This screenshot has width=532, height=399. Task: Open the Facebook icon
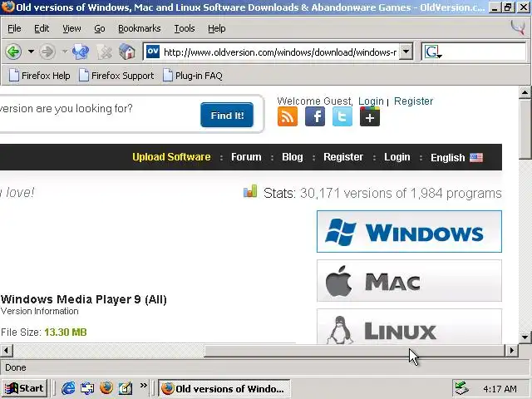tap(315, 116)
